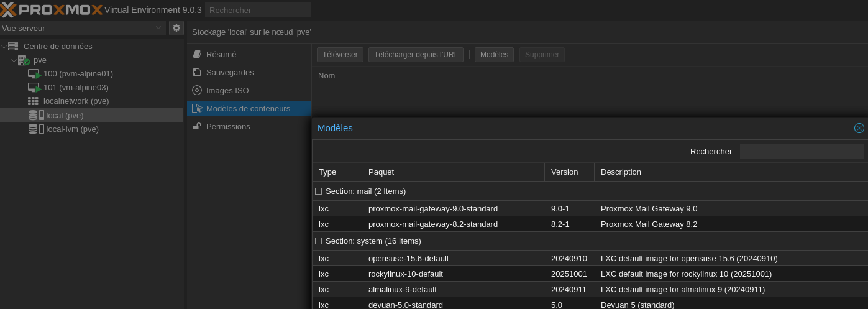868x309 pixels.
Task: Open Images ISO disc icon
Action: click(197, 91)
